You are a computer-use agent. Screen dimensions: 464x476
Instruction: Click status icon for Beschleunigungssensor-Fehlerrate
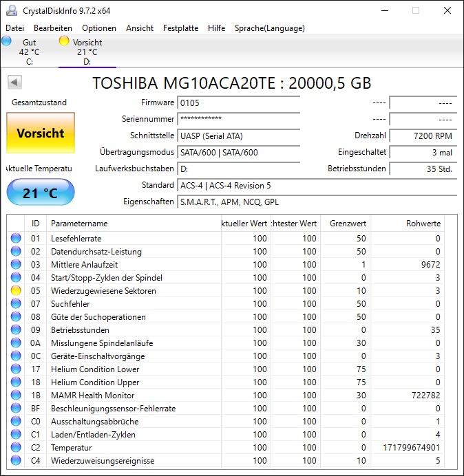(x=16, y=408)
